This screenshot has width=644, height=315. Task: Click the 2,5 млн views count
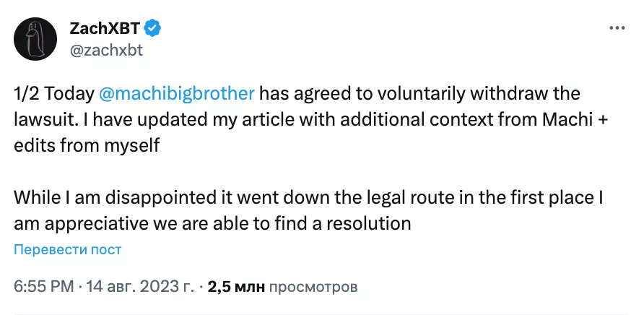236,287
